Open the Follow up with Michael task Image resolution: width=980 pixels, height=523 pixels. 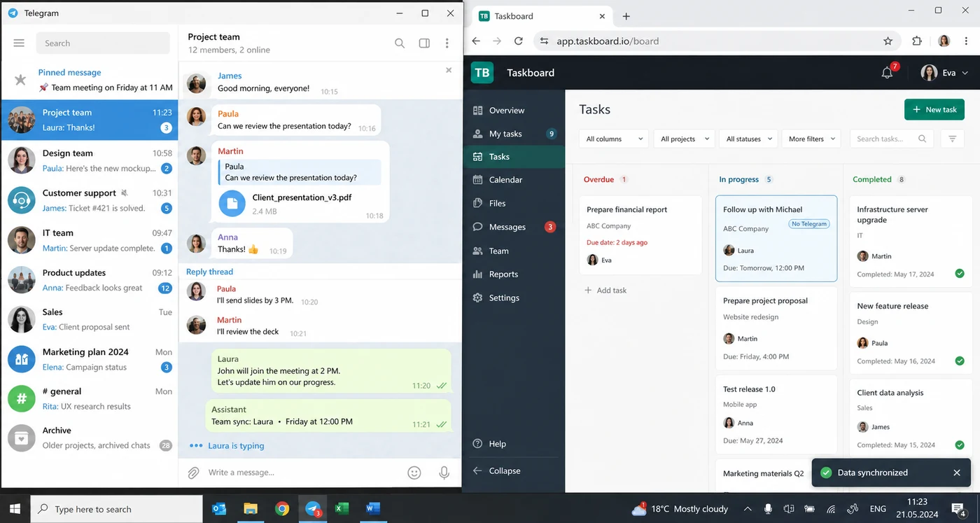(776, 239)
